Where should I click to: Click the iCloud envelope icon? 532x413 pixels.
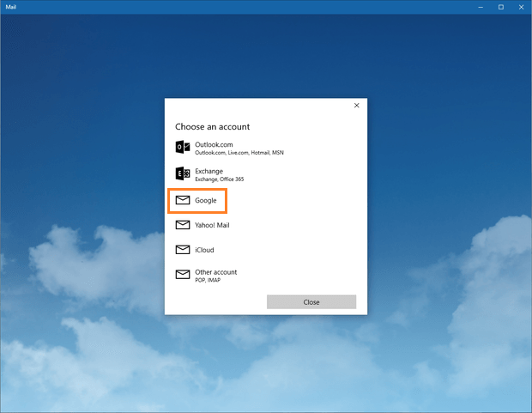[x=183, y=250]
